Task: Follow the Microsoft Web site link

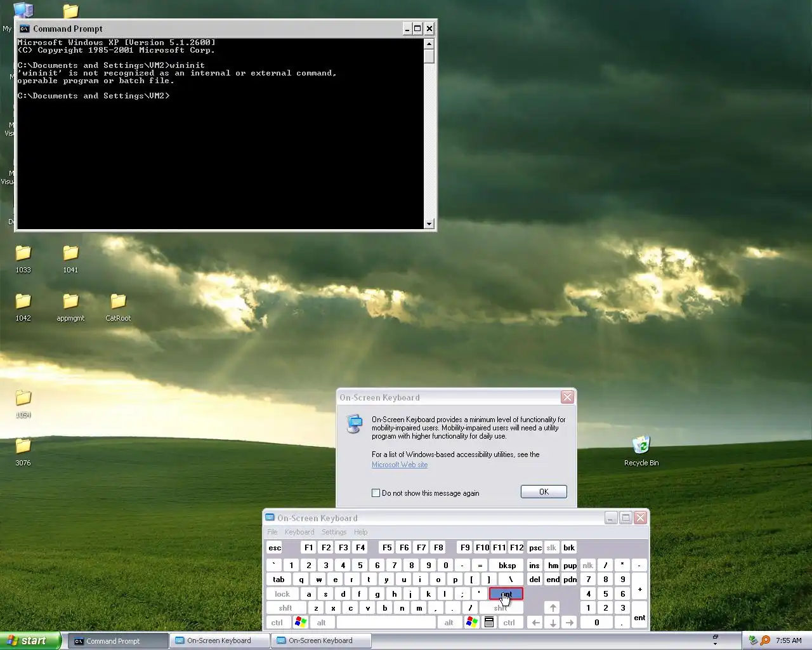Action: pos(400,465)
